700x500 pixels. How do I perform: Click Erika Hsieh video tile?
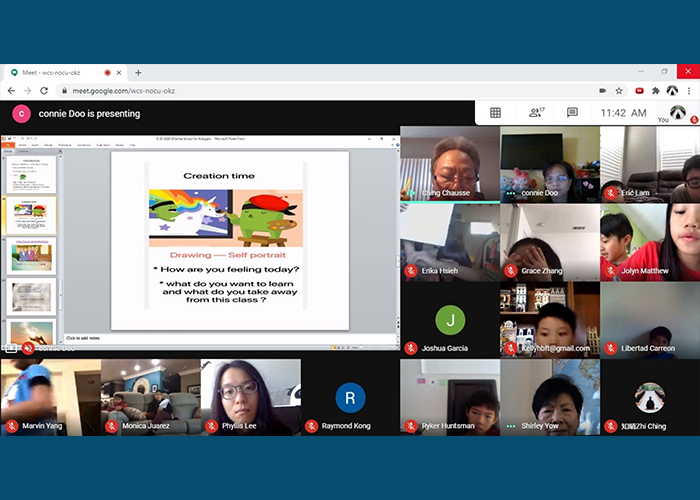click(x=450, y=242)
